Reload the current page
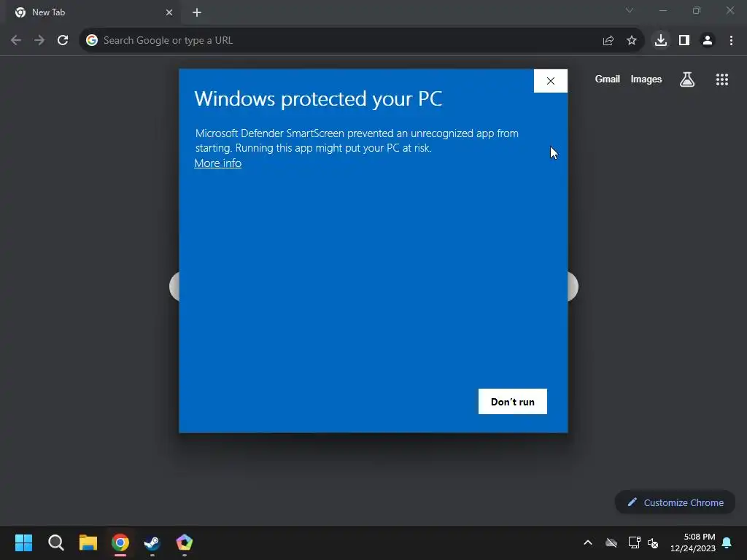Screen dimensions: 747x560 (x=63, y=40)
